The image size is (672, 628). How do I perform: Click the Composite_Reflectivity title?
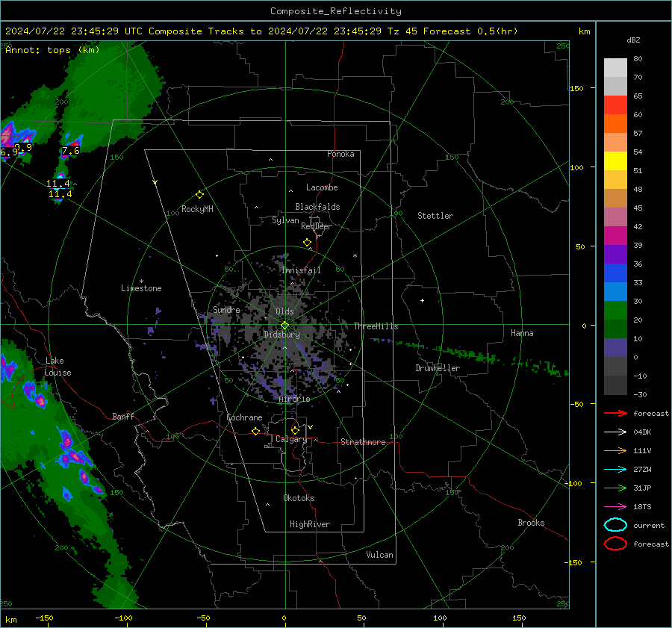(336, 11)
